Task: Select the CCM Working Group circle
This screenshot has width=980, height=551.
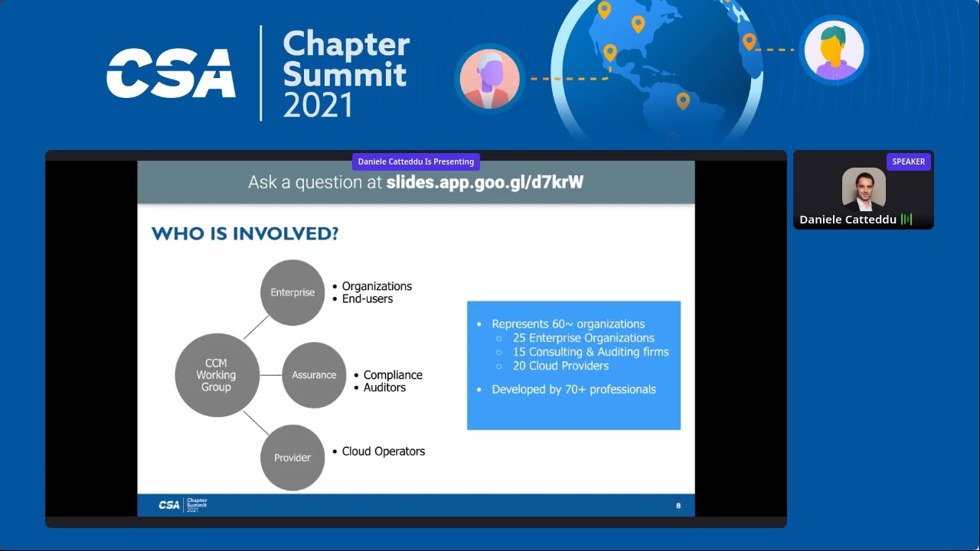Action: tap(216, 375)
